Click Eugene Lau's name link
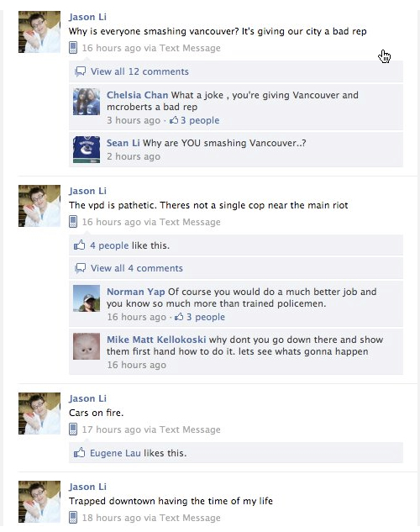The height and width of the screenshot is (532, 420). pyautogui.click(x=115, y=453)
